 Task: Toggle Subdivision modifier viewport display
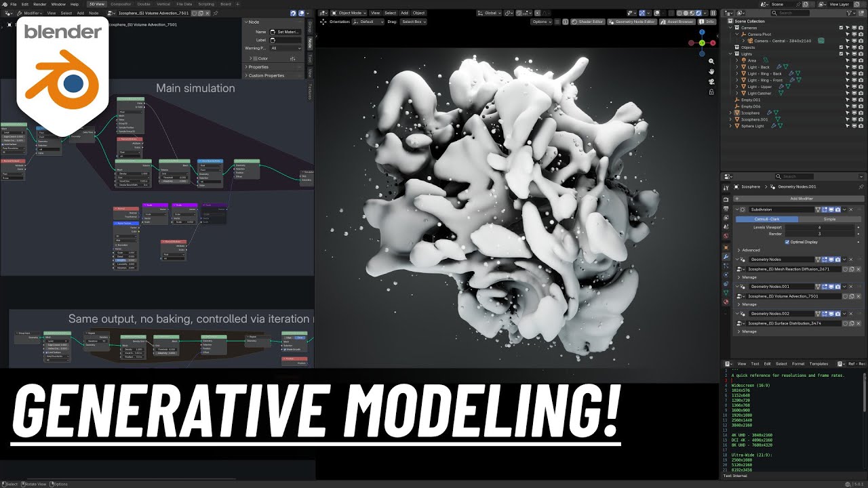coord(831,209)
